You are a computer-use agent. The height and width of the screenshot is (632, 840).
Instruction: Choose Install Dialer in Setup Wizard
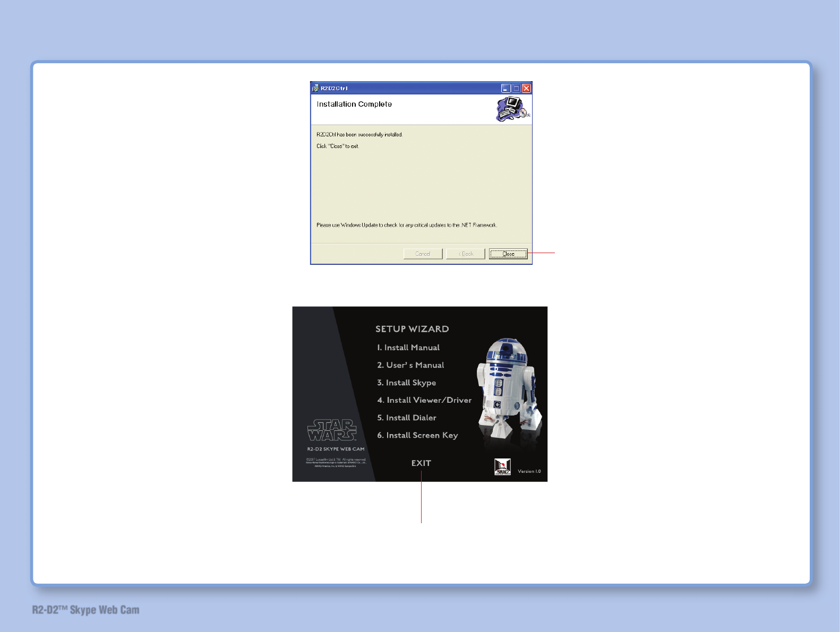pyautogui.click(x=407, y=418)
